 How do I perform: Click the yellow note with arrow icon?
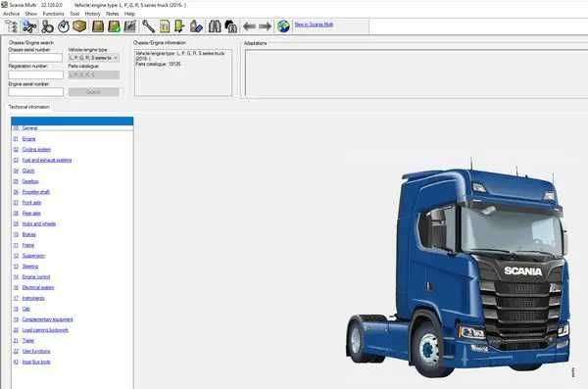tap(179, 26)
